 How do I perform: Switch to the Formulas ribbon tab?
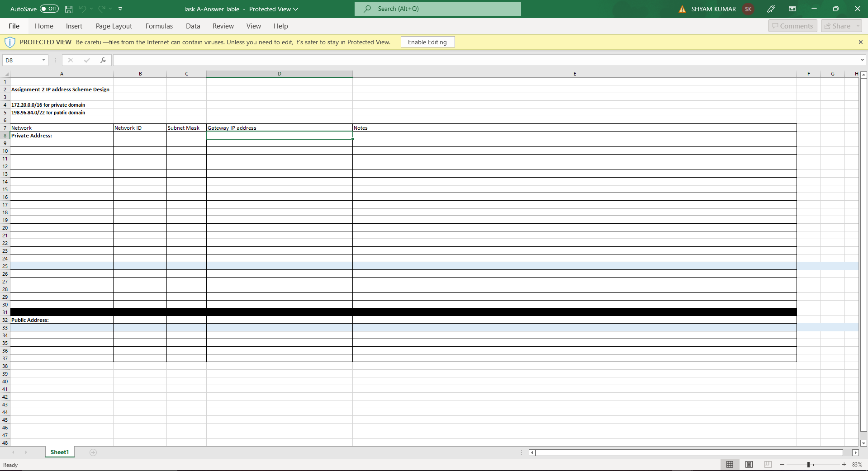(159, 26)
